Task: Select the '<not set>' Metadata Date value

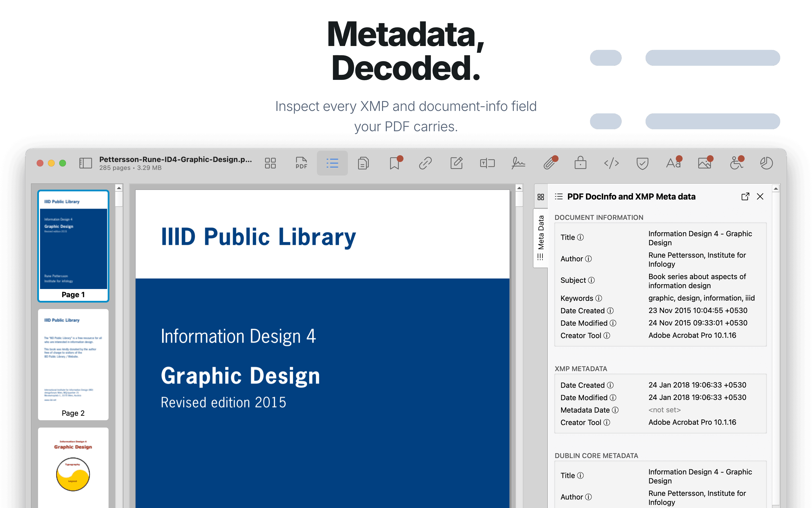Action: click(664, 410)
